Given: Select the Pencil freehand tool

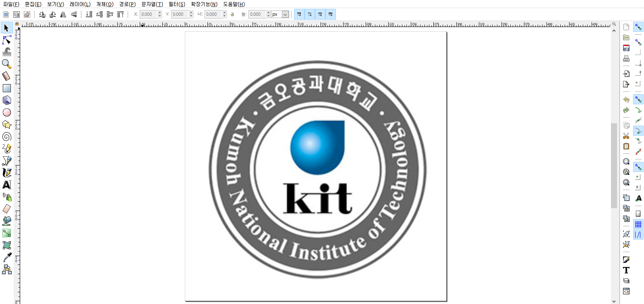Looking at the screenshot, I should (6, 149).
